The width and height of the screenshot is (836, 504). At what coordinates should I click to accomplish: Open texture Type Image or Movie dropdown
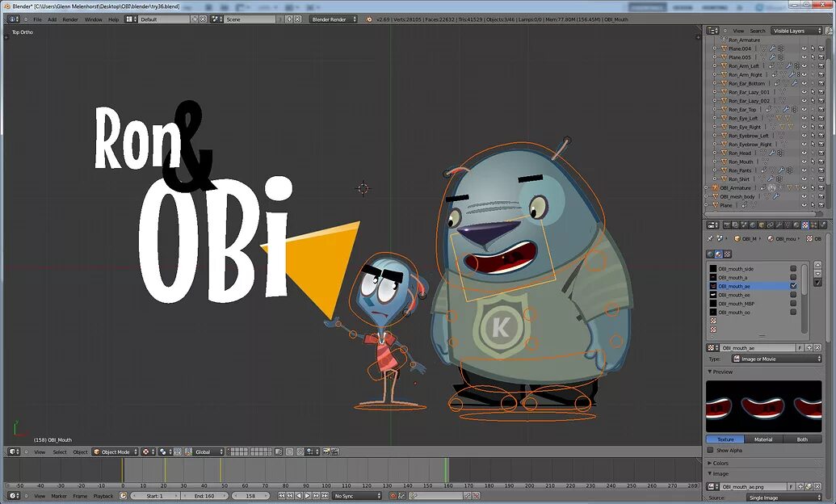tap(776, 359)
